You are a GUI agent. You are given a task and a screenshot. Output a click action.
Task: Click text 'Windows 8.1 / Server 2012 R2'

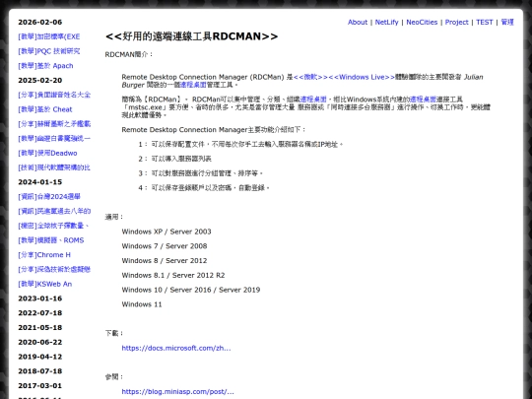pos(173,276)
